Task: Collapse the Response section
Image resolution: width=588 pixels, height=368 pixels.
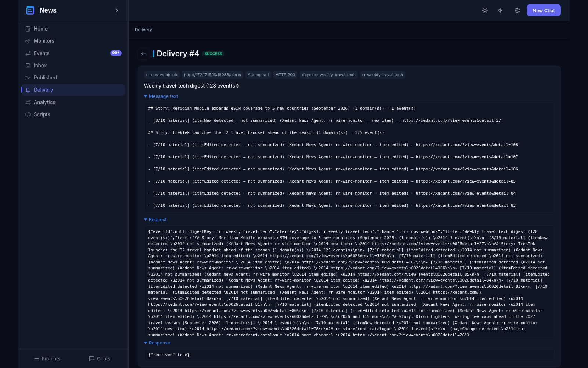Action: (157, 343)
